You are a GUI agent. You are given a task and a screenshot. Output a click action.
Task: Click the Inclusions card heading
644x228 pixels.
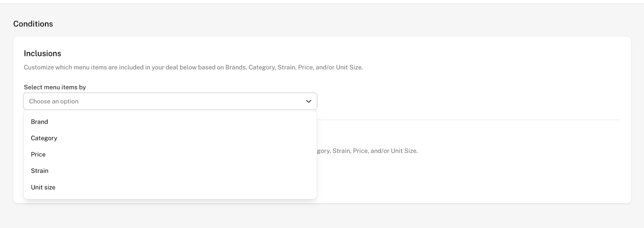(42, 54)
